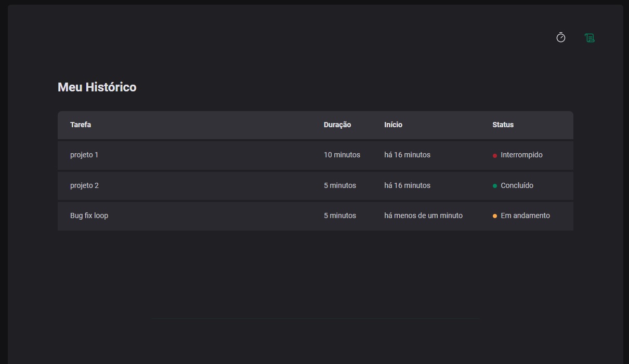
Task: Click the green status dot for projeto 2
Action: 494,185
